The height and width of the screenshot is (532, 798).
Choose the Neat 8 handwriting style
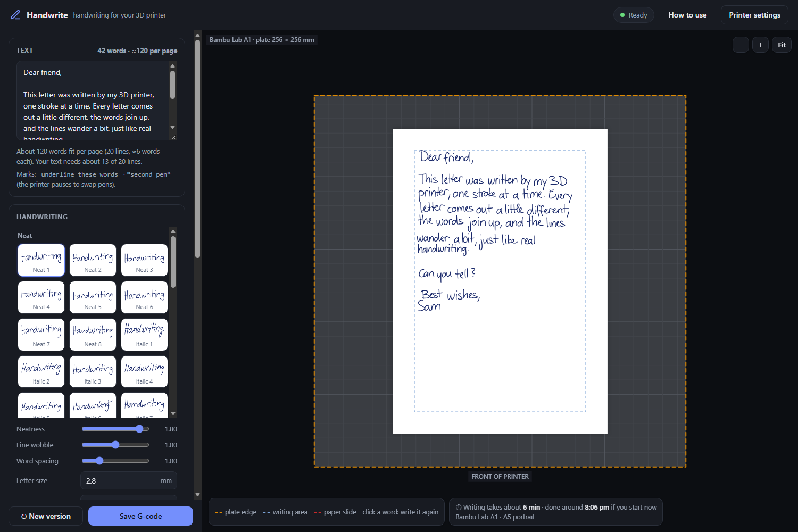(x=93, y=335)
